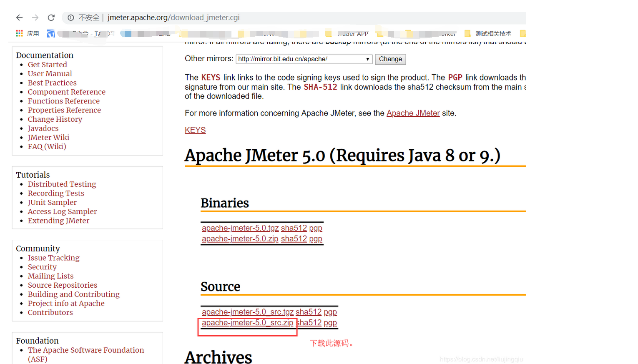Open Properties Reference page
Screen dimensions: 638x364
64,110
